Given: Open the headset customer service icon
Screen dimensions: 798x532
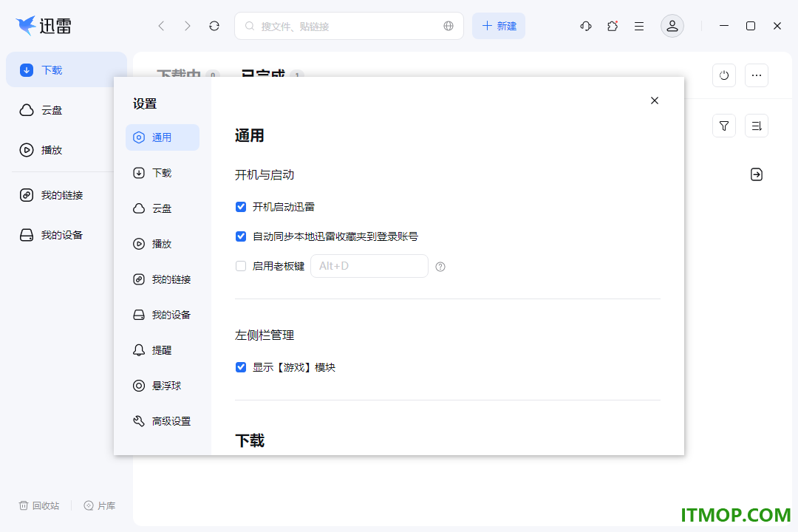Looking at the screenshot, I should tap(586, 26).
